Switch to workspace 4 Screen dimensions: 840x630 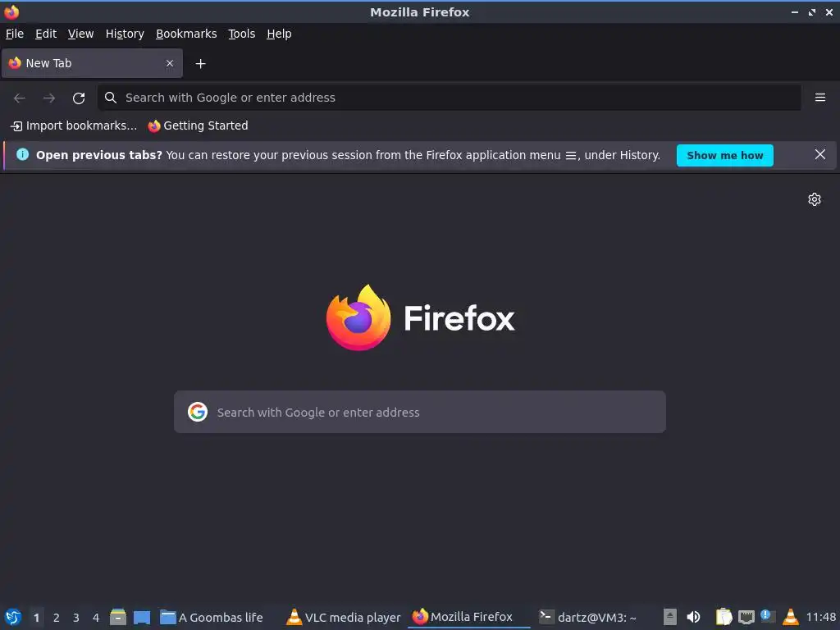tap(96, 618)
